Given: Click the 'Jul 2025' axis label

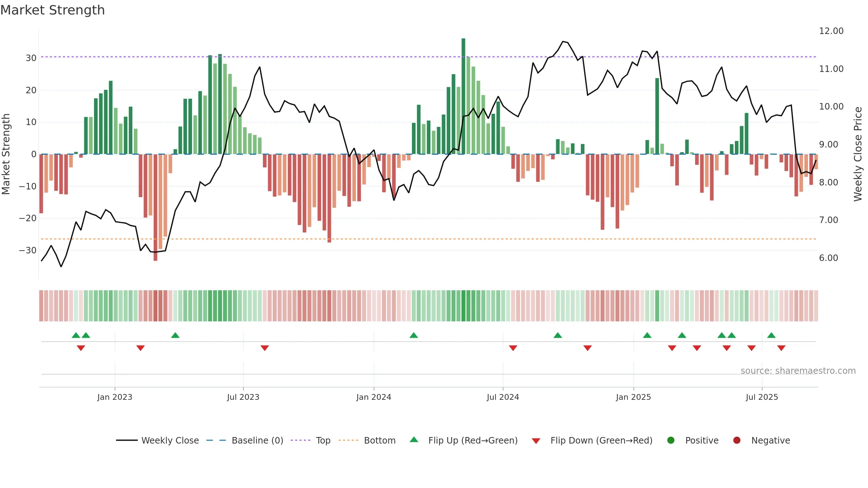Looking at the screenshot, I should click(x=762, y=397).
